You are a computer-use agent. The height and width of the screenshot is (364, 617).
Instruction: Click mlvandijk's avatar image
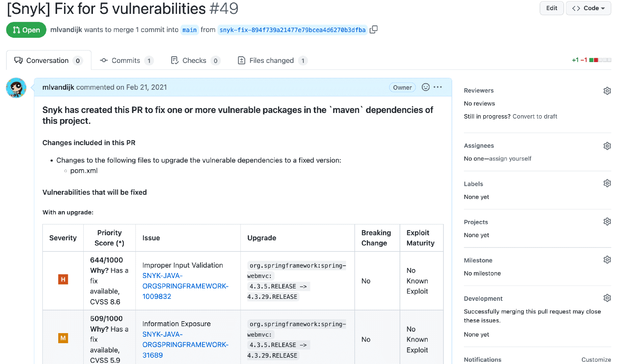coord(16,88)
